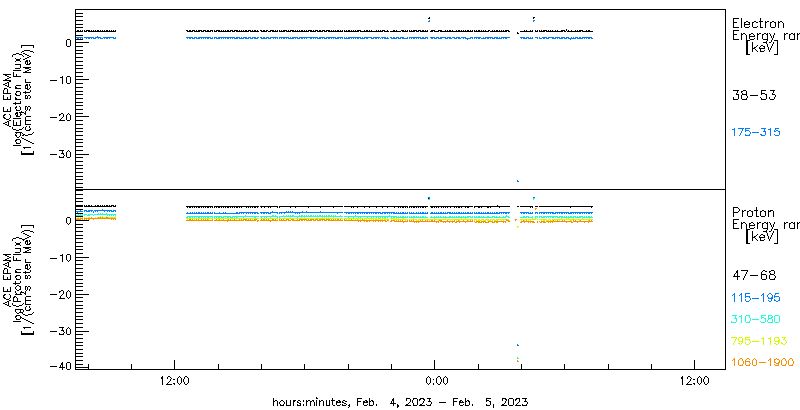Click the 0 tick label on electron axis
Image resolution: width=800 pixels, height=410 pixels.
pos(66,42)
